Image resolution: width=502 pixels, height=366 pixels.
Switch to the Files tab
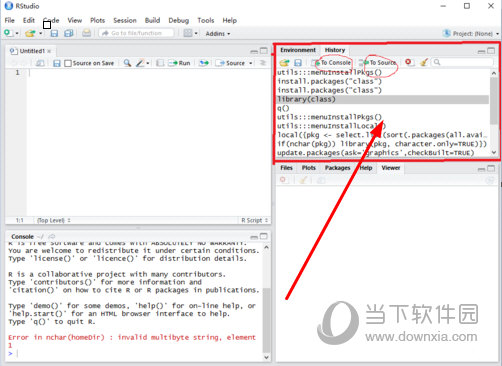pos(286,168)
